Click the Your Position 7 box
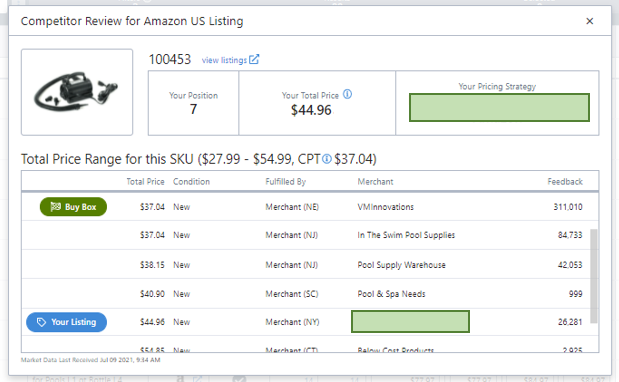Screen dimensions: 619x382 [193, 103]
